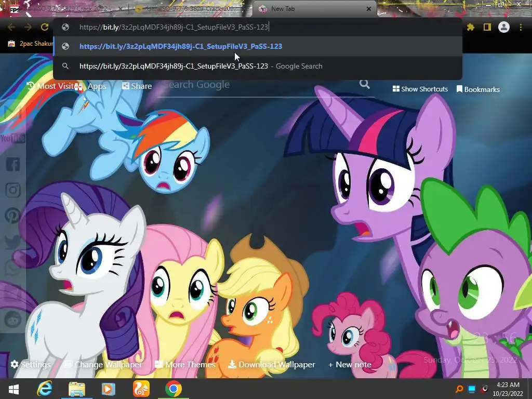Launch Internet Explorer from taskbar
The width and height of the screenshot is (532, 399).
click(45, 389)
